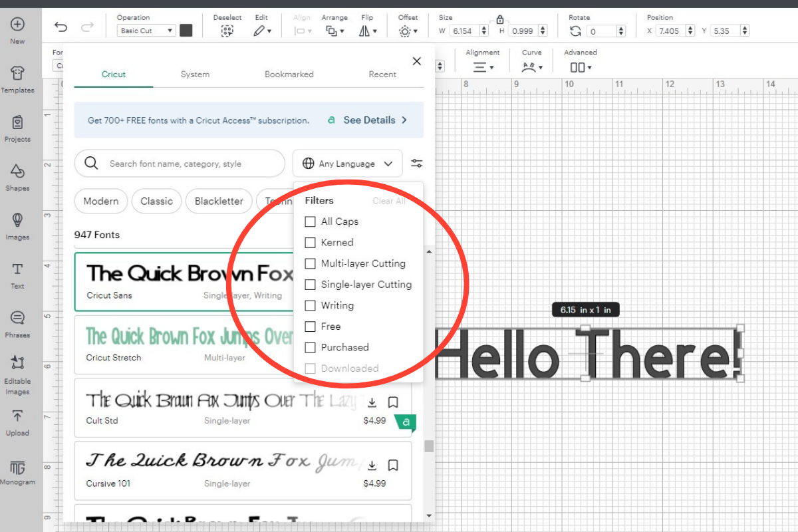Click the font search field
Viewport: 798px width, 532px height.
180,164
